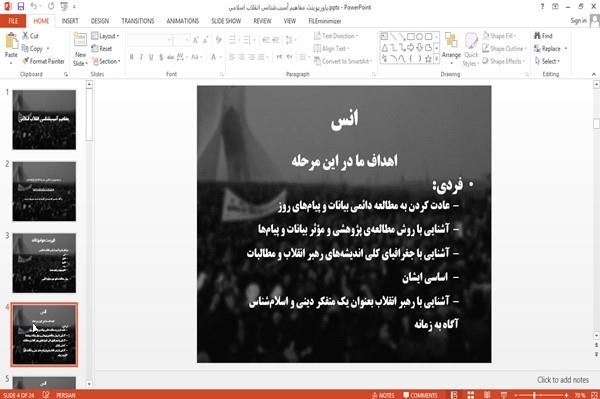The image size is (600, 399).
Task: Toggle text shadow formatting
Action: pos(161,57)
